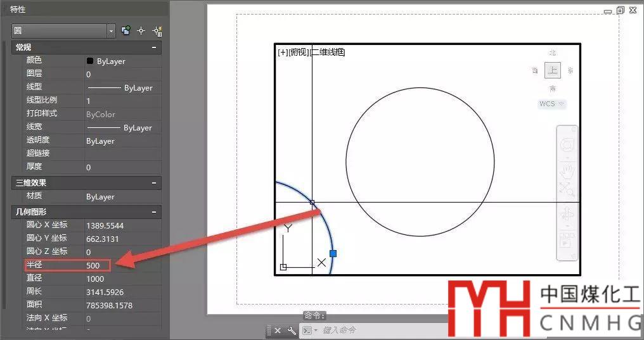This screenshot has height=340, width=644.
Task: Click the command prompt icon
Action: click(307, 331)
